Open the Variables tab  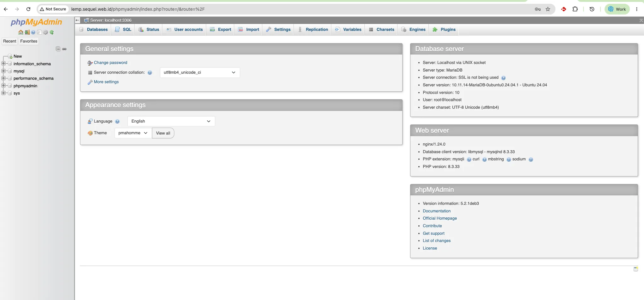coord(348,30)
